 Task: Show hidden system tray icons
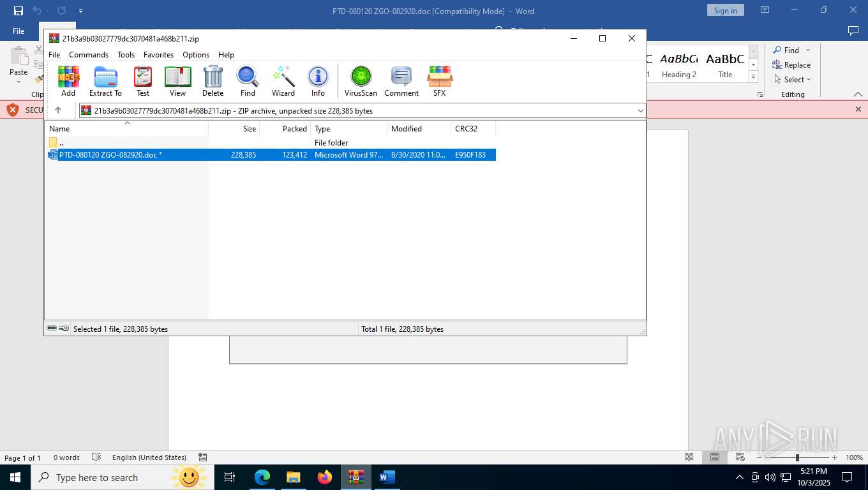pos(740,477)
